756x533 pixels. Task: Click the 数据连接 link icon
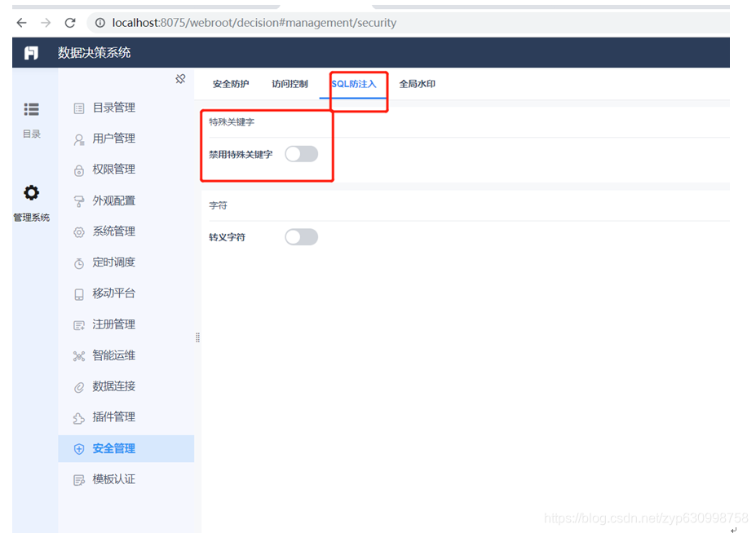pos(79,387)
